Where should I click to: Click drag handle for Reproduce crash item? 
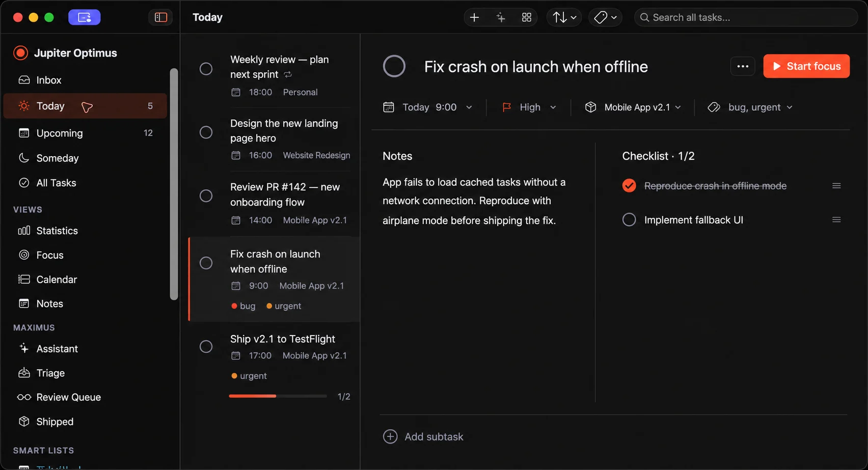pyautogui.click(x=836, y=186)
